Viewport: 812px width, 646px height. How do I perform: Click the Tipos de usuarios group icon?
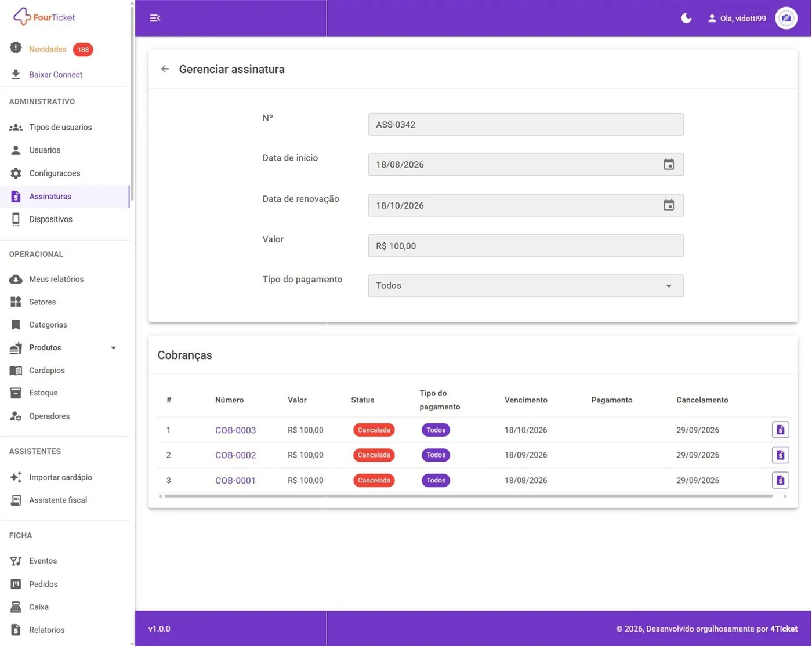[x=16, y=127]
